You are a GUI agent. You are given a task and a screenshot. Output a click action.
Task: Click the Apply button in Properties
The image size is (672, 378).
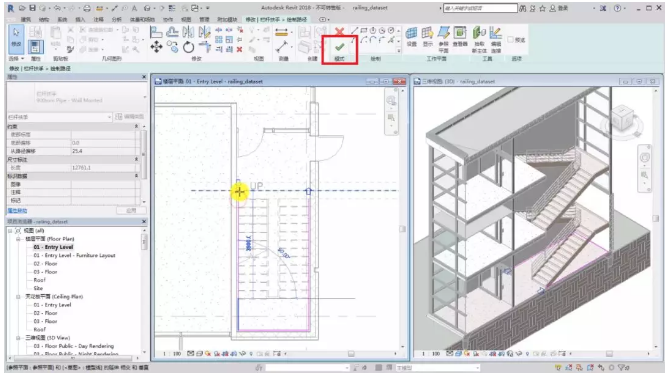(x=131, y=210)
